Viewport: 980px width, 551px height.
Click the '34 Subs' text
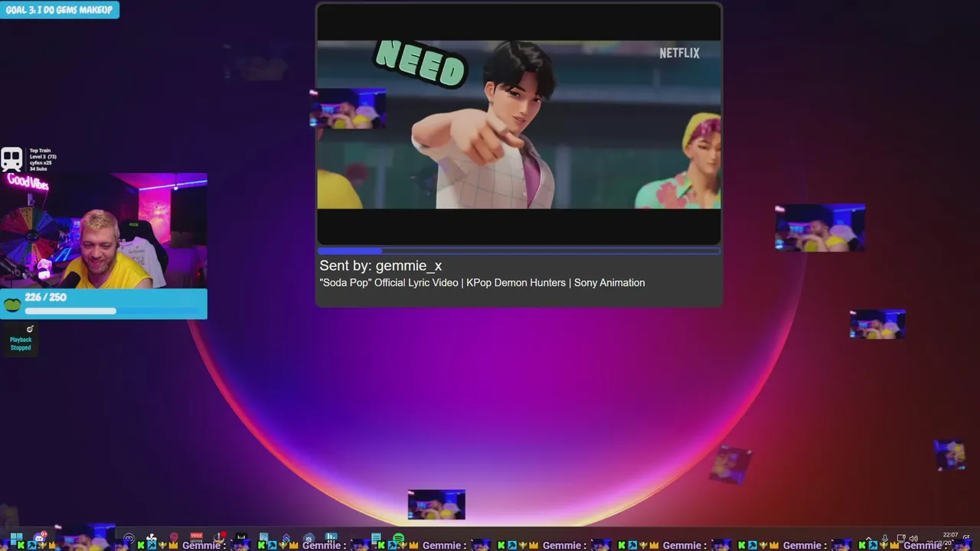point(38,168)
